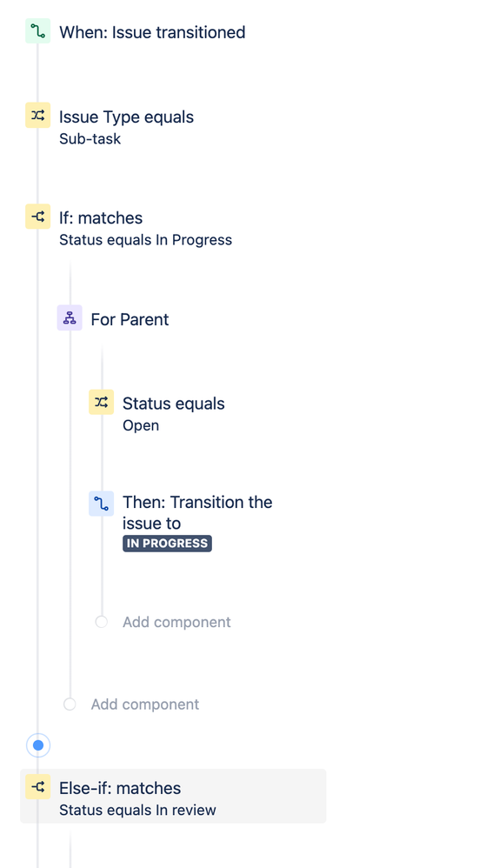Click Add component inside For Parent branch

[x=176, y=622]
